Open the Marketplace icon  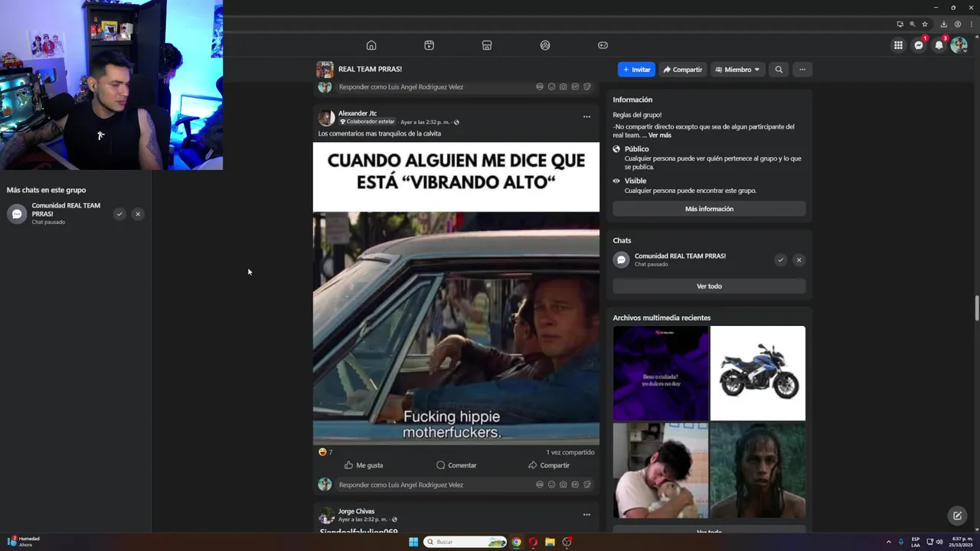tap(487, 45)
